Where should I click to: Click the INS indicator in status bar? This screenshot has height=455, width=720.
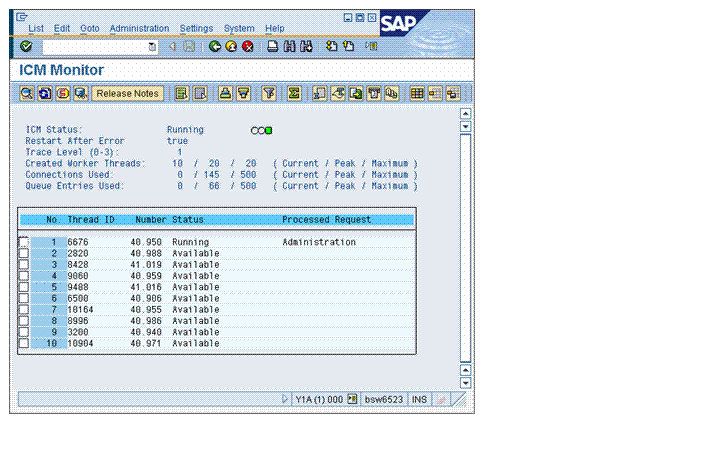419,399
